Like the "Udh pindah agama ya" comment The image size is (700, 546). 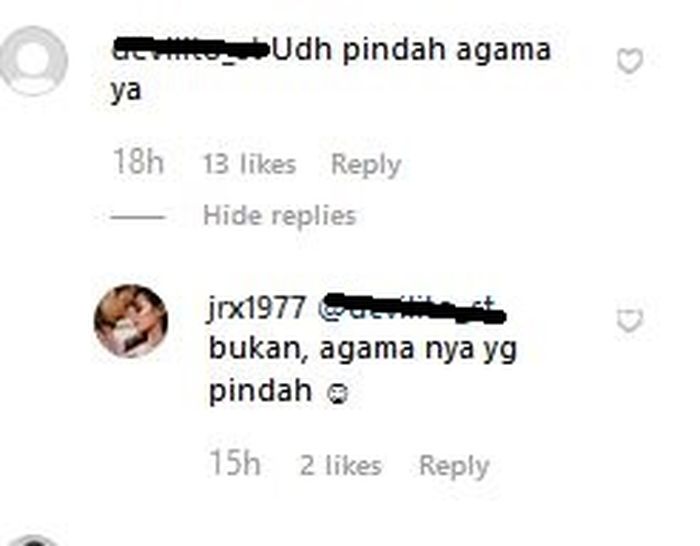pyautogui.click(x=629, y=61)
